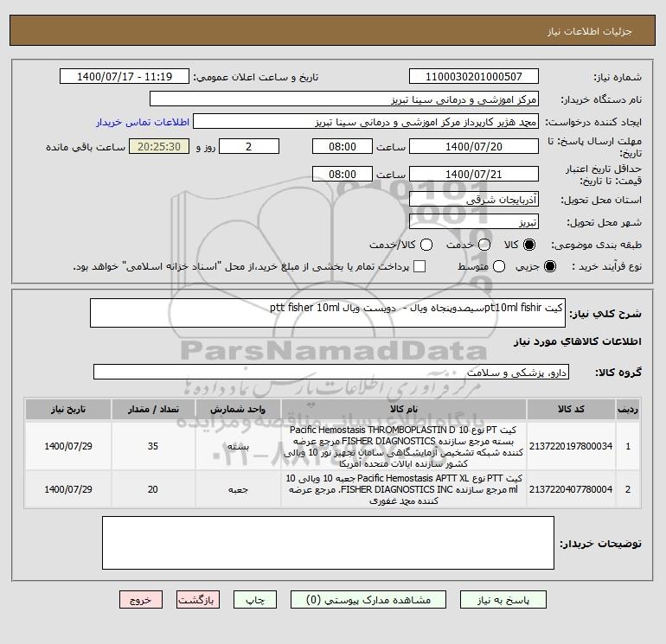Click the گروه کالا field دارو، پزشکی

(331, 372)
